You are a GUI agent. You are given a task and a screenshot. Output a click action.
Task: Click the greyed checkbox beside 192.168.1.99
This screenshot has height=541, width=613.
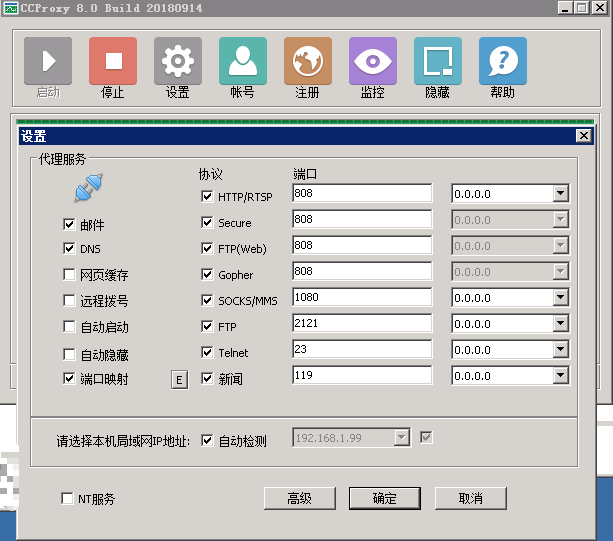click(x=426, y=437)
